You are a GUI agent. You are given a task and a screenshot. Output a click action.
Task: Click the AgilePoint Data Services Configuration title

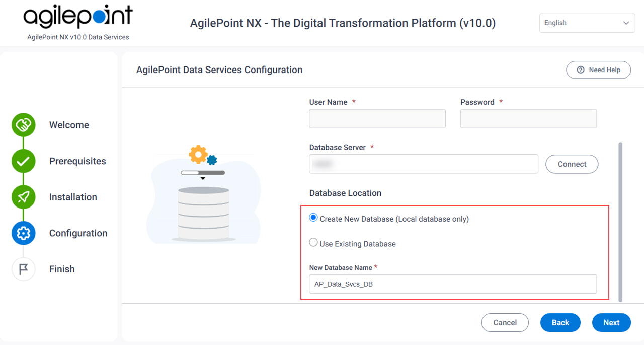point(219,70)
